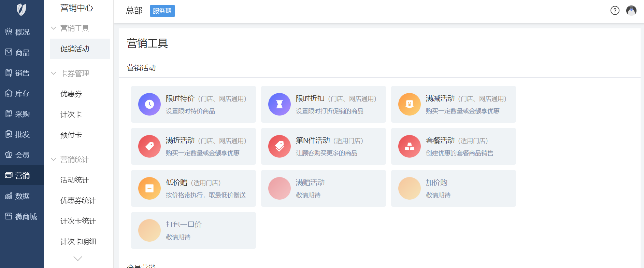
Task: Open the 活动统计 submenu link
Action: click(75, 180)
